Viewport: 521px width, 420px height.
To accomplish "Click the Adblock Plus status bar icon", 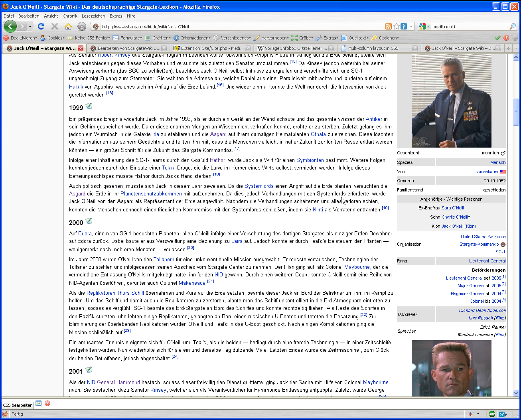I will pos(492,414).
